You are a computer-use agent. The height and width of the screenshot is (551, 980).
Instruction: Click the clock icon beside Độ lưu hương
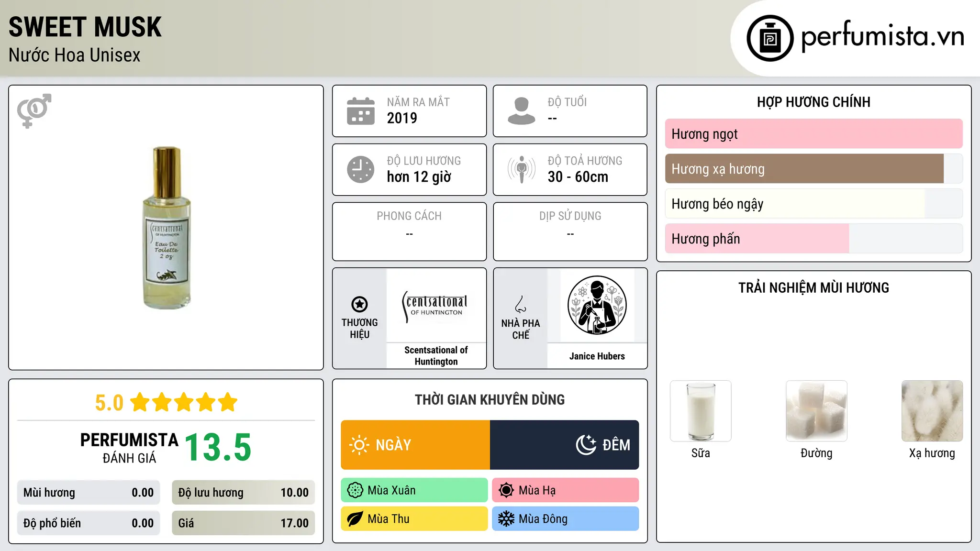tap(361, 169)
